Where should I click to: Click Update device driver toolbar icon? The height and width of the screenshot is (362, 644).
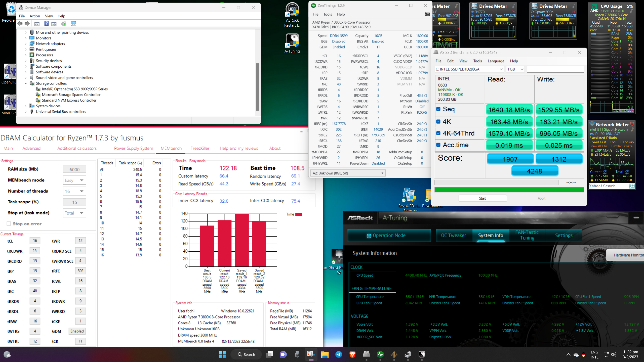coord(63,23)
